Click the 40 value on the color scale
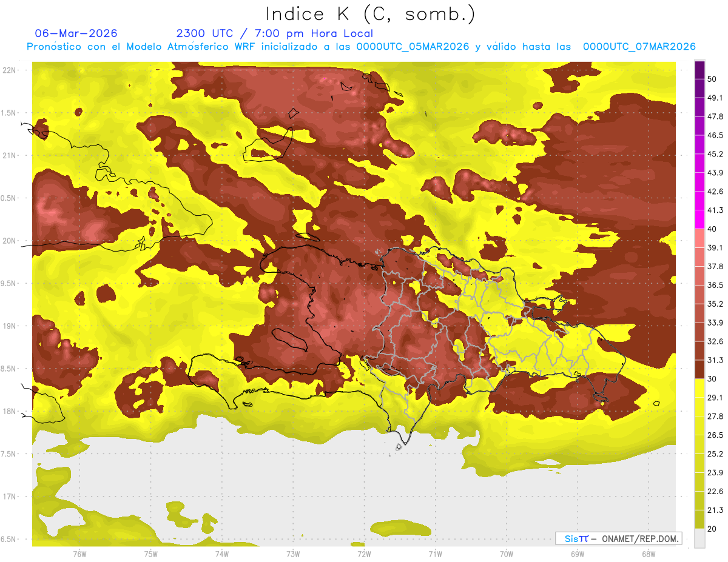 point(713,229)
